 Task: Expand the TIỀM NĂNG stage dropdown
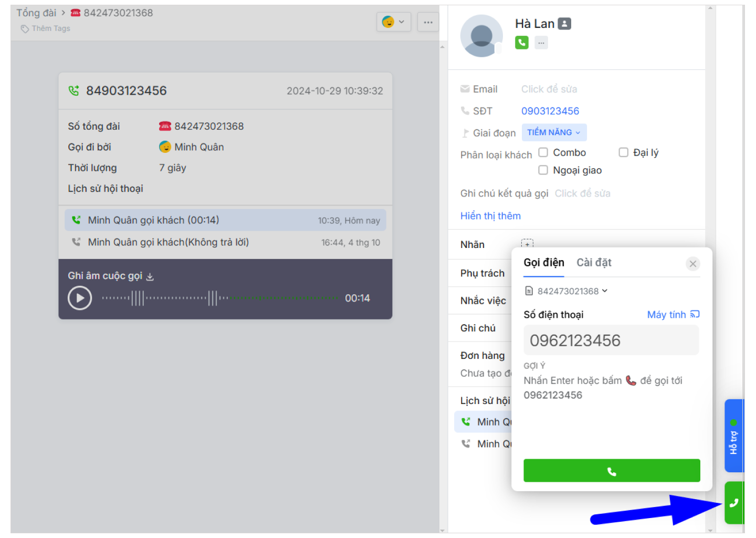(x=553, y=132)
